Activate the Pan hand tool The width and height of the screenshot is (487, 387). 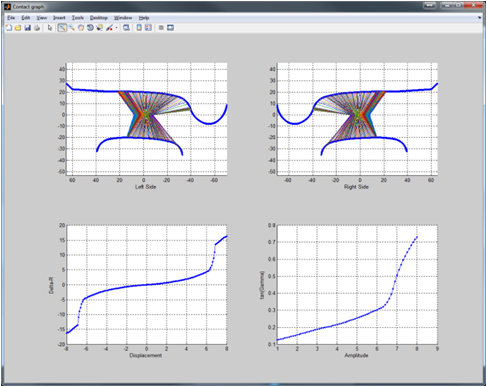click(x=81, y=28)
